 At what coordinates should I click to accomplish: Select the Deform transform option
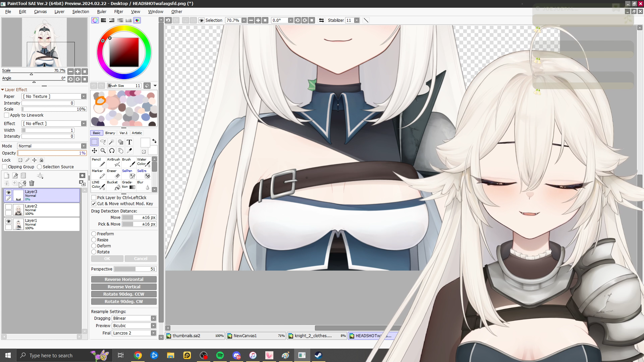(94, 246)
